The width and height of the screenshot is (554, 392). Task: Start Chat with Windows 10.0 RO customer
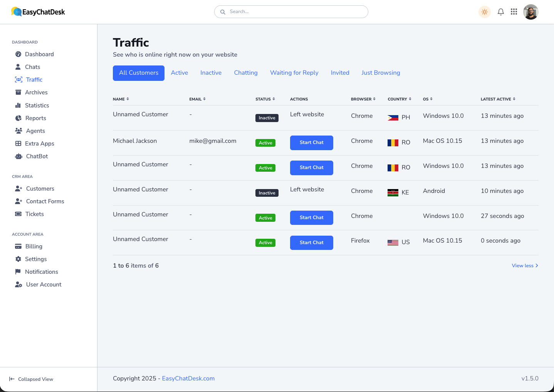[x=312, y=168]
